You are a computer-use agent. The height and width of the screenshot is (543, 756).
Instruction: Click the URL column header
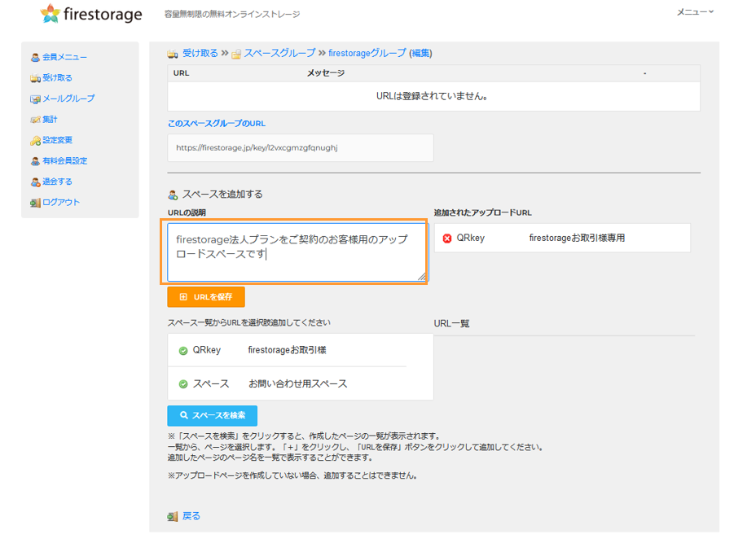[182, 73]
